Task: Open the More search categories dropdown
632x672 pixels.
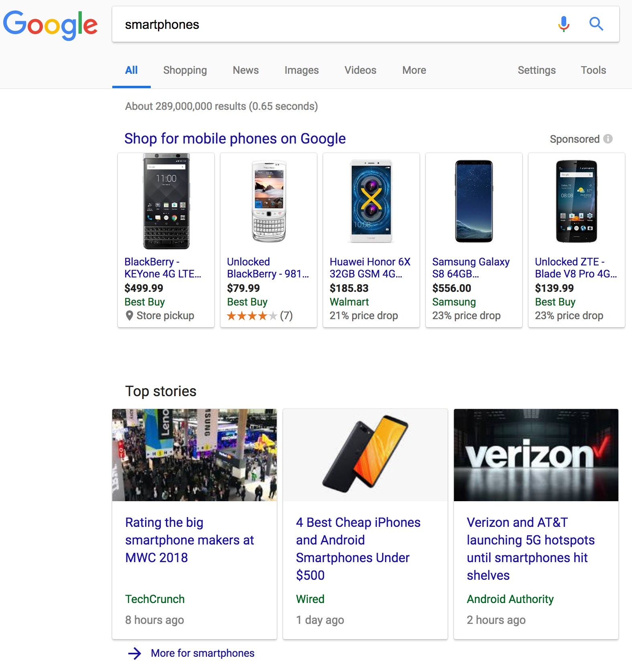Action: pos(414,70)
